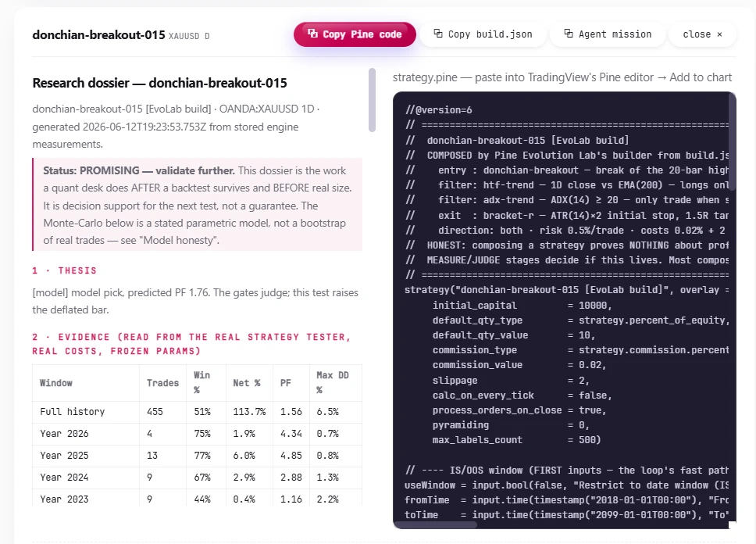Open the Agent mission button
This screenshot has width=756, height=544.
pos(608,34)
